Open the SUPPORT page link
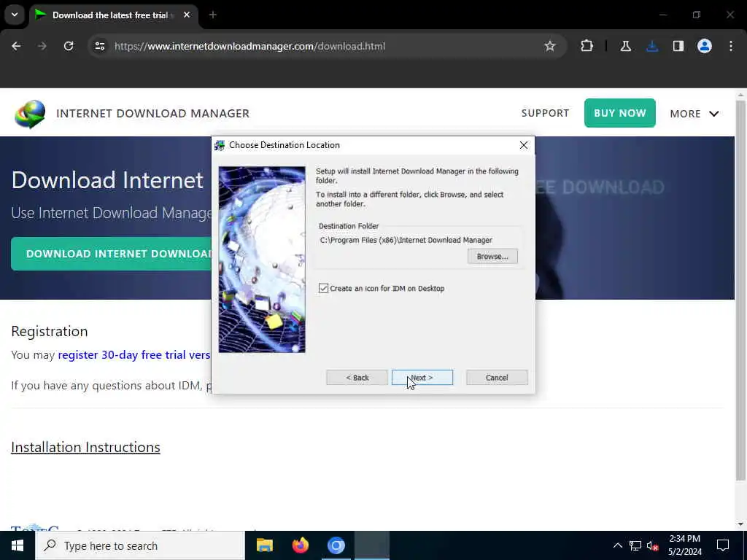 click(545, 113)
